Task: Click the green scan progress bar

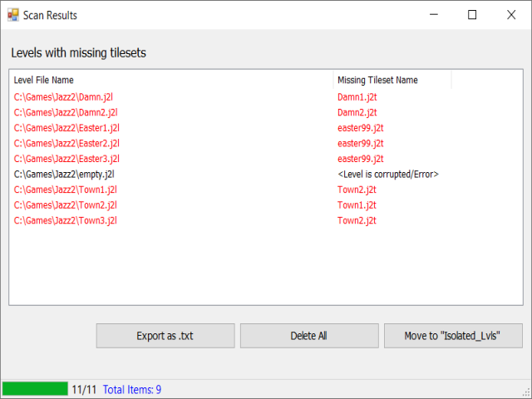Action: [x=35, y=389]
